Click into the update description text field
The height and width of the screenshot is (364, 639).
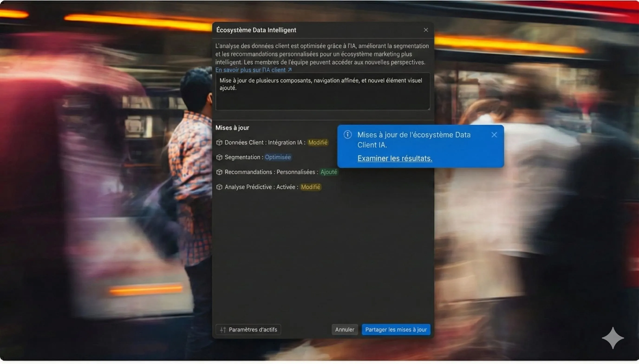[323, 91]
